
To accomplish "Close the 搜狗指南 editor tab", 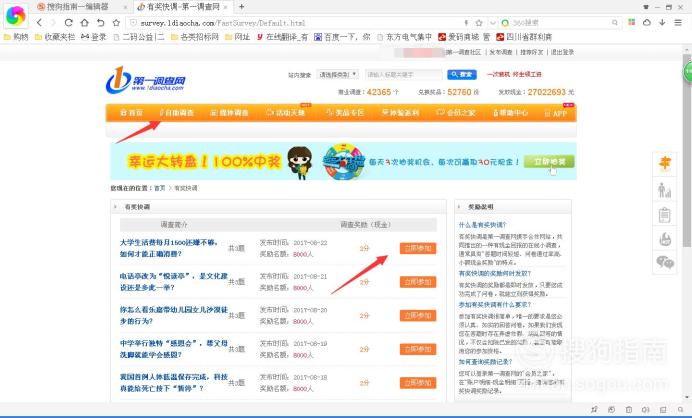I will pos(125,7).
